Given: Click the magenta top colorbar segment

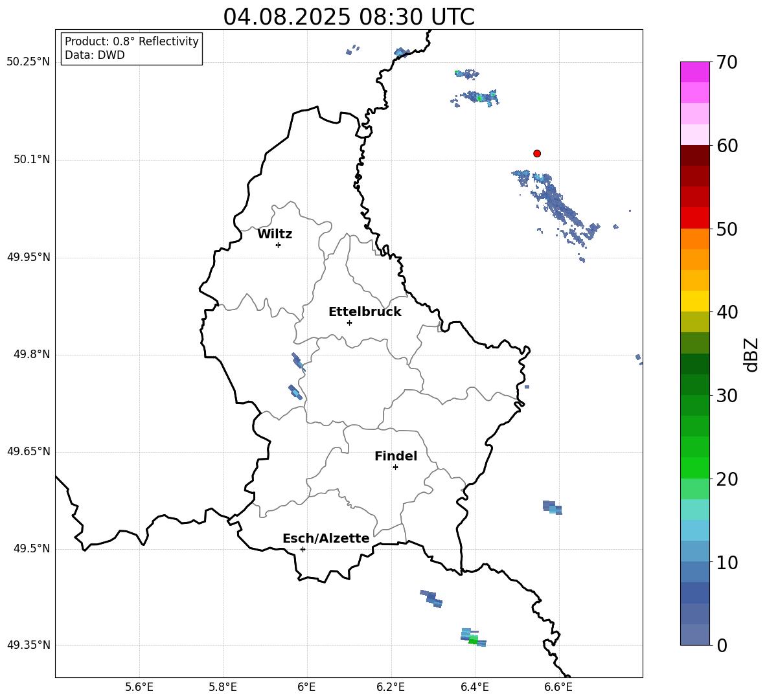Looking at the screenshot, I should tap(695, 73).
